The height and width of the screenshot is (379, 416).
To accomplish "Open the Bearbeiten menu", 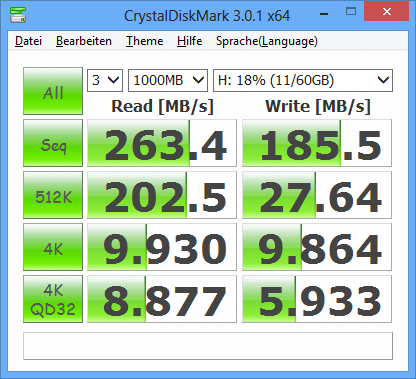I will 84,41.
